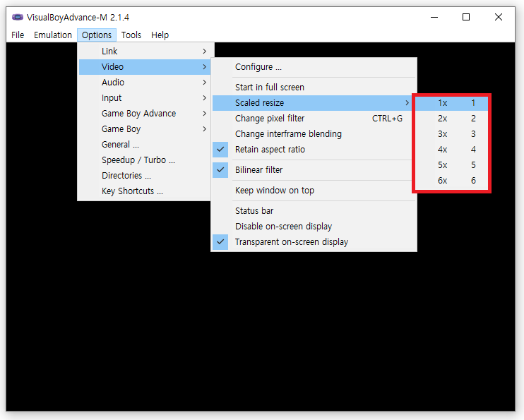Open Key Shortcuts ... dialog
This screenshot has height=420, width=524.
click(145, 191)
